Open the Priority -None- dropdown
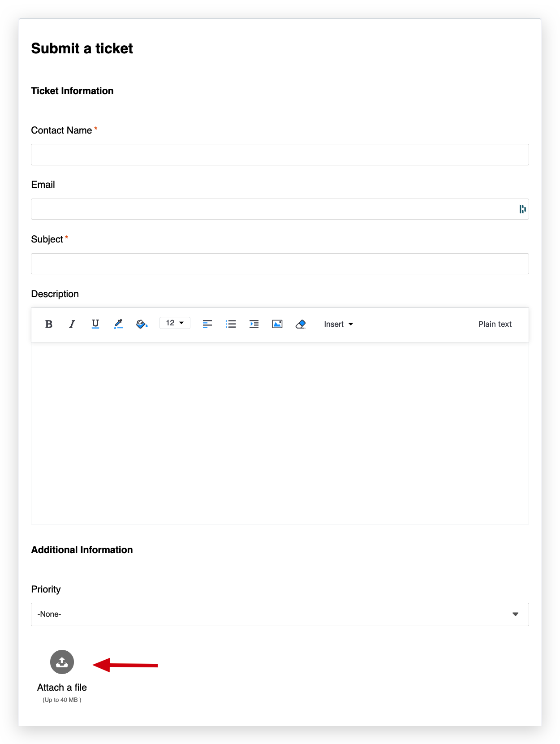This screenshot has height=744, width=560. (280, 614)
